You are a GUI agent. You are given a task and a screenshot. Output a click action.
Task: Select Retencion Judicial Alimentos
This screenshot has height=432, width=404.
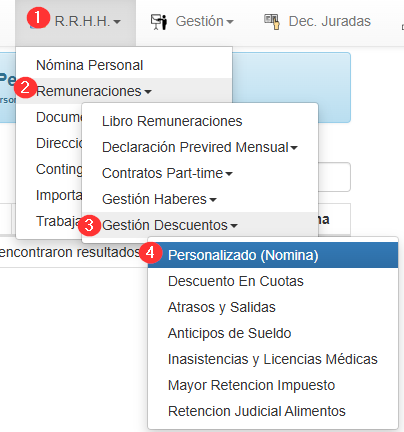pyautogui.click(x=273, y=411)
